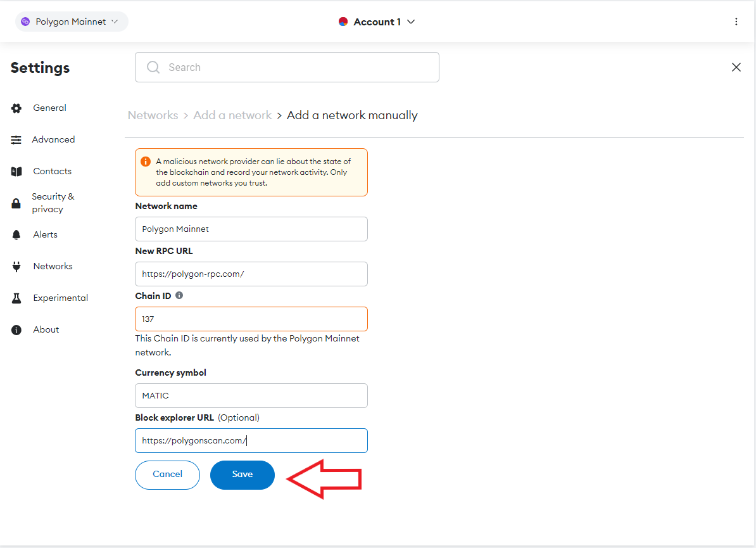Click the Settings heading text
This screenshot has width=756, height=548.
(40, 68)
